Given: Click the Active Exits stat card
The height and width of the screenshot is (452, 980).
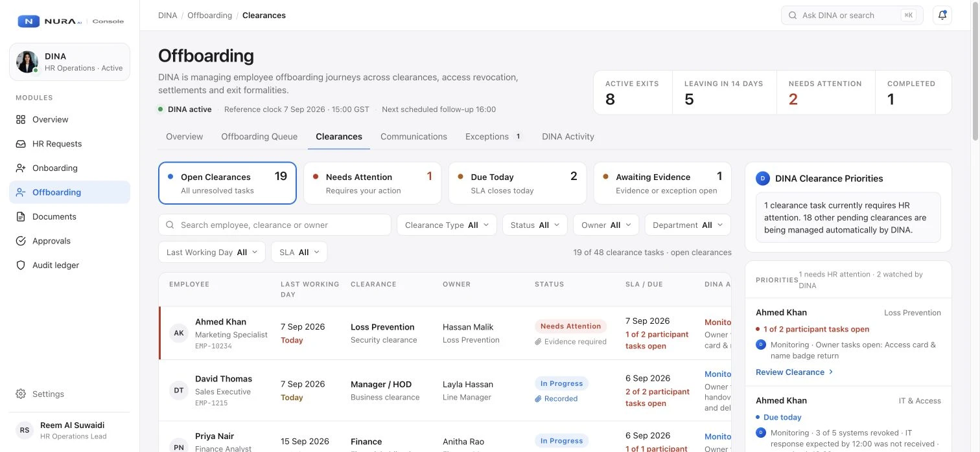Looking at the screenshot, I should (x=632, y=93).
